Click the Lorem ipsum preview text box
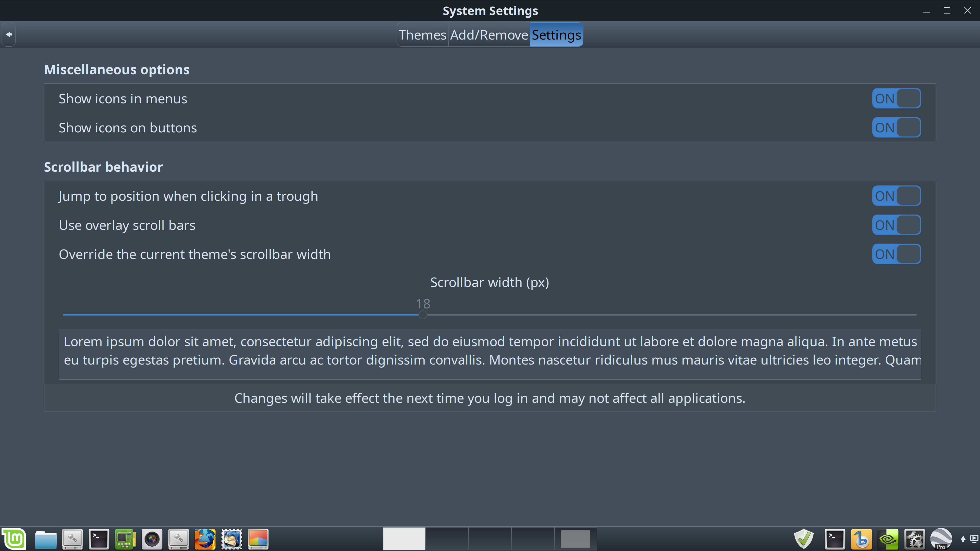980x551 pixels. pos(490,354)
